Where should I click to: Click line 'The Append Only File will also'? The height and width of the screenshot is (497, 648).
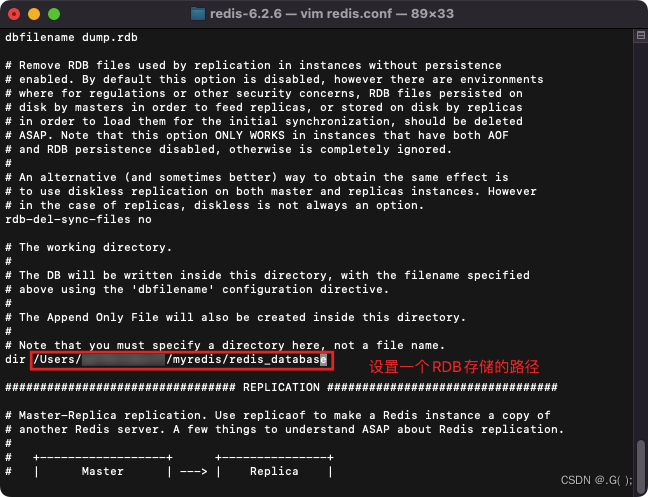236,317
